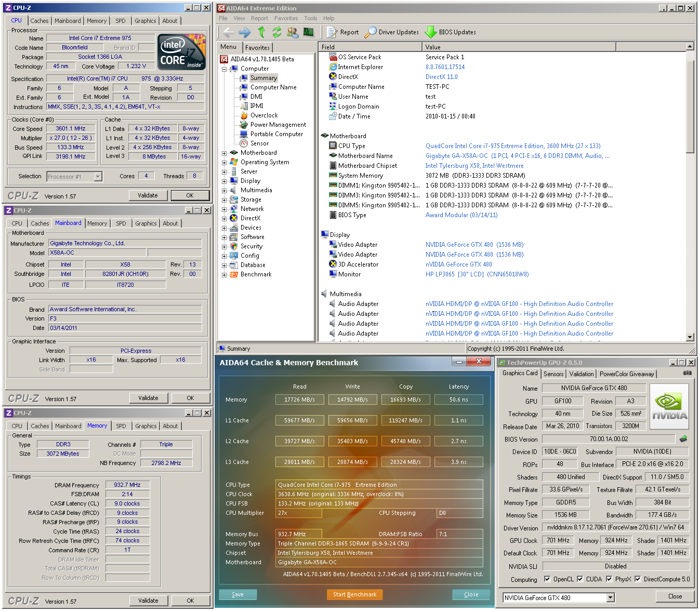The height and width of the screenshot is (612, 700).
Task: Click the Close button in GPU-Z
Action: (x=675, y=596)
